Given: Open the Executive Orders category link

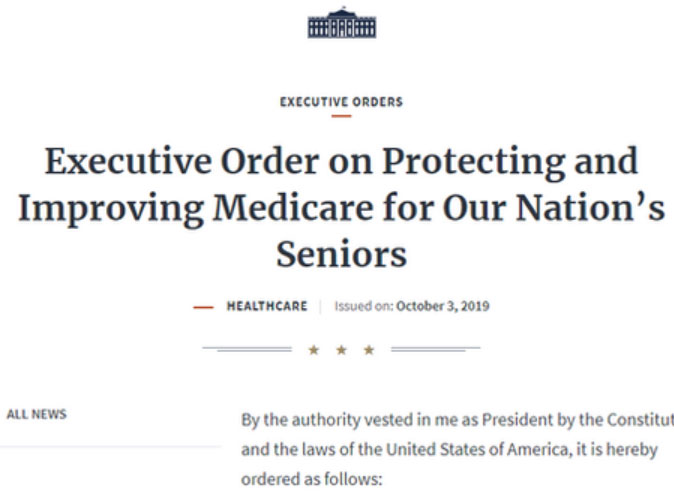Looking at the screenshot, I should click(341, 102).
